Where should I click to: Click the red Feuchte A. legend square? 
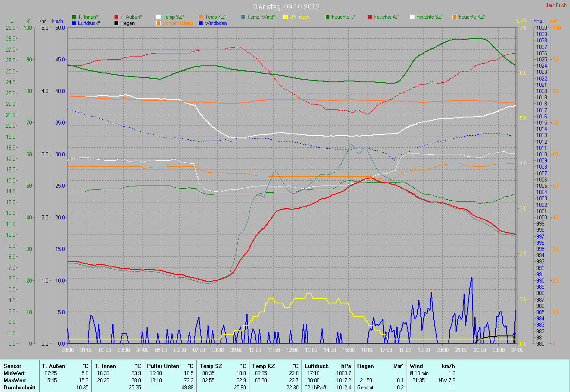(x=370, y=17)
